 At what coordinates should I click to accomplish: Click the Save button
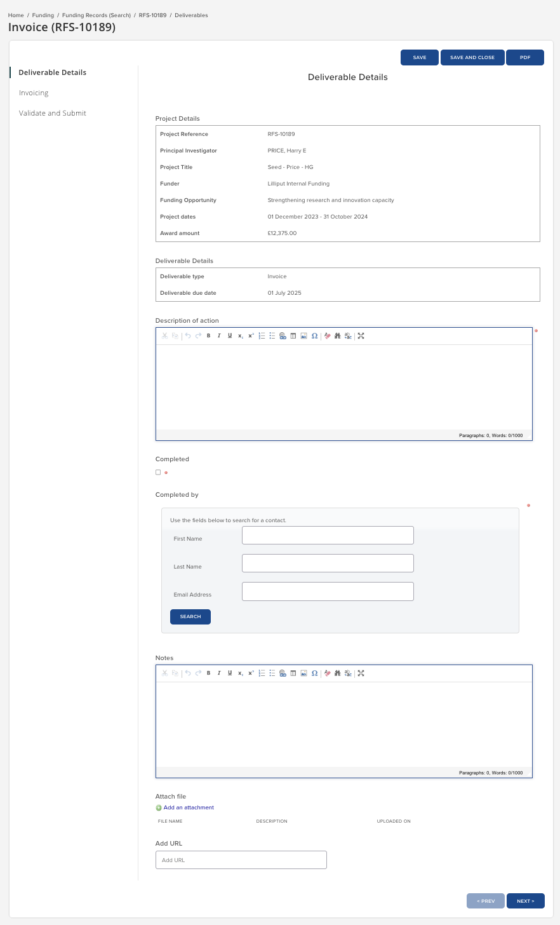(x=420, y=57)
